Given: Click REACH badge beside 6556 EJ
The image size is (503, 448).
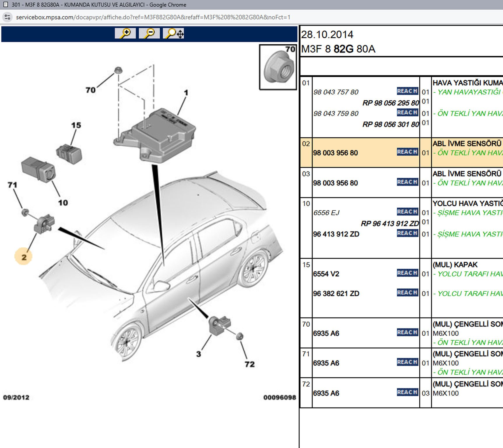Looking at the screenshot, I should 407,212.
